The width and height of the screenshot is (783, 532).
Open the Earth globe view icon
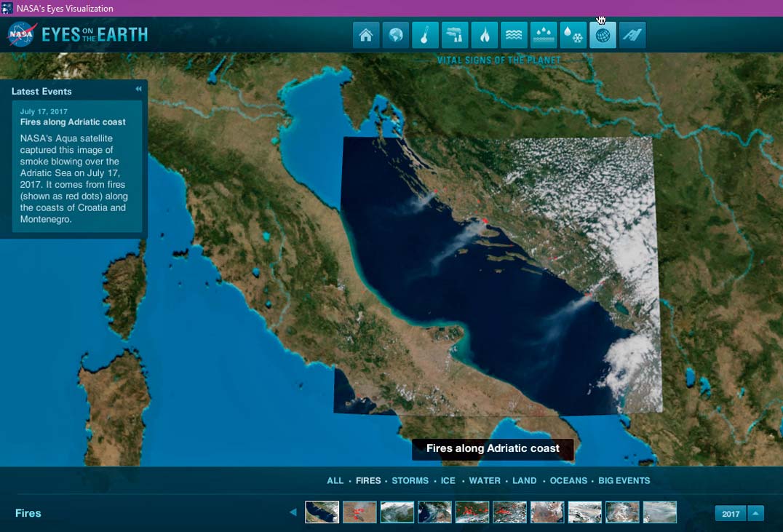[395, 35]
